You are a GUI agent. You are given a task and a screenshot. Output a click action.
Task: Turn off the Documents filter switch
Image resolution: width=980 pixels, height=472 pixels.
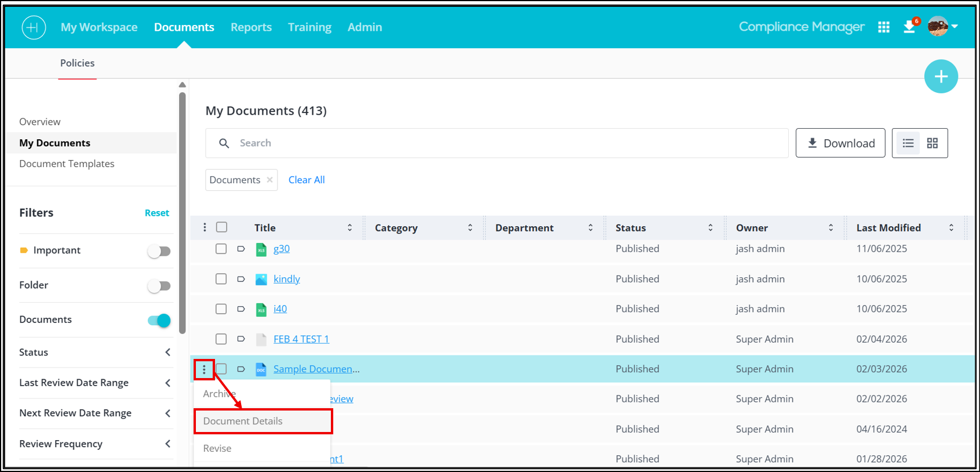point(159,320)
